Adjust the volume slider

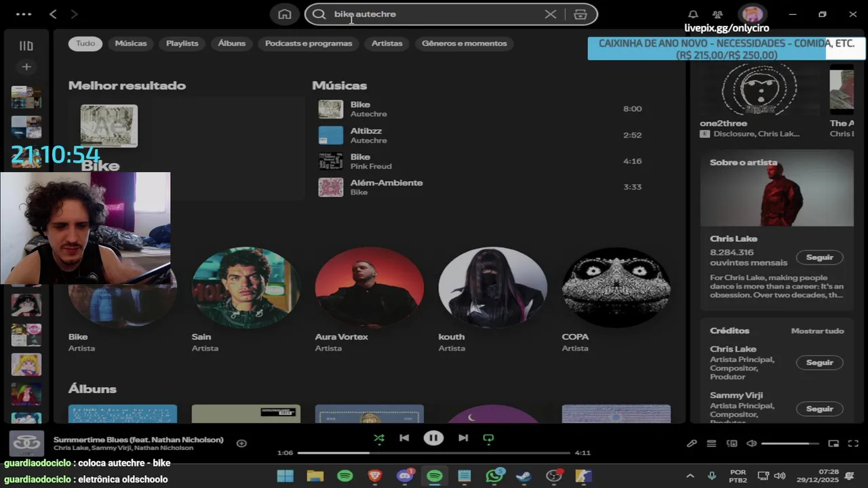[789, 443]
